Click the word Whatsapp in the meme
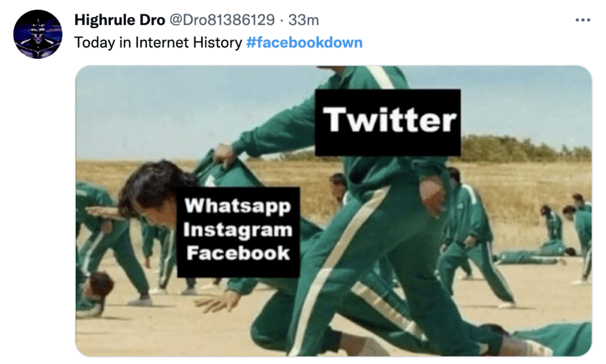Viewport: 606px width, 364px height. [237, 206]
